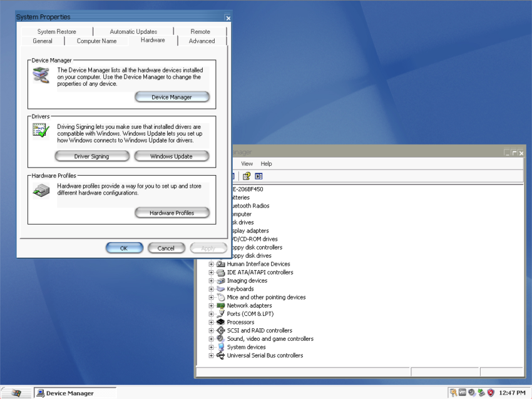Toggle the action pane toolbar icon in Device Manager
This screenshot has width=532, height=399.
tap(258, 176)
